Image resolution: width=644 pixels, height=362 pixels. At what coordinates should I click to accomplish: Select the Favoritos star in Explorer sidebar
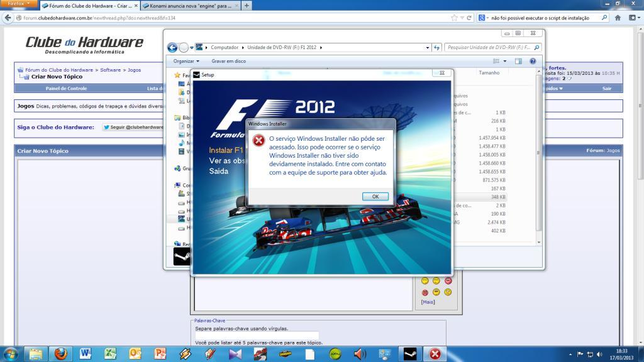[x=177, y=75]
